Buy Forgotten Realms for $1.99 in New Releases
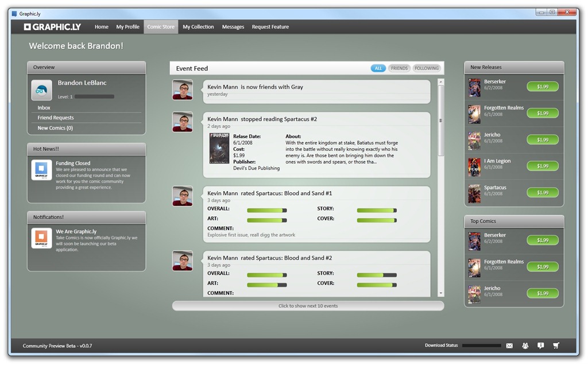Screen dimensions: 588x365 click(543, 113)
